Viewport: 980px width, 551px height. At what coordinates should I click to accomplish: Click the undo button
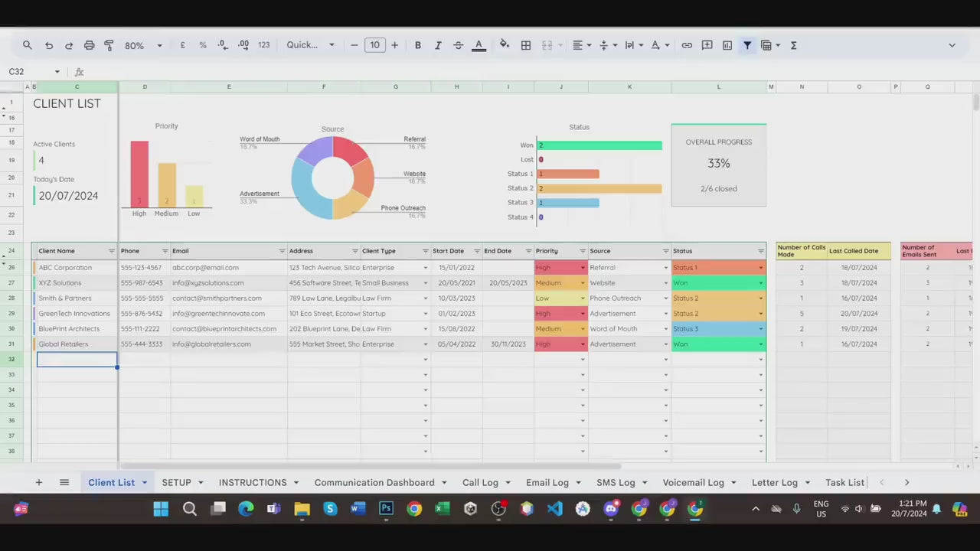tap(49, 45)
